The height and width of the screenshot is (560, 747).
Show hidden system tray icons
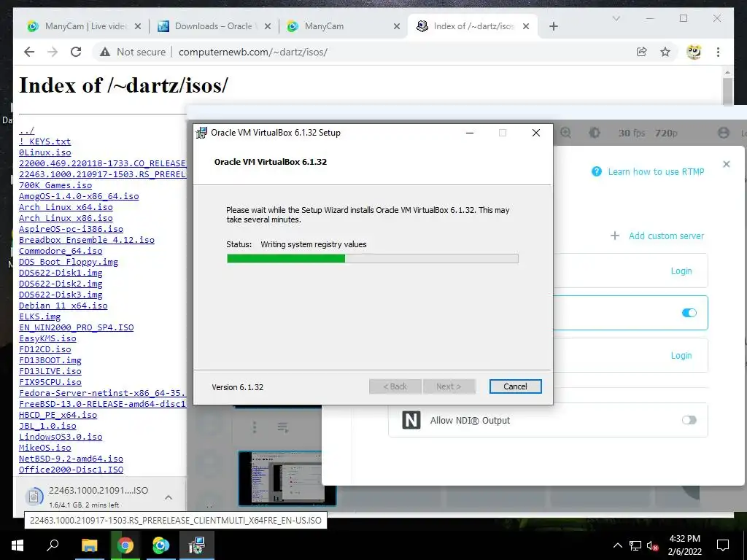(617, 545)
